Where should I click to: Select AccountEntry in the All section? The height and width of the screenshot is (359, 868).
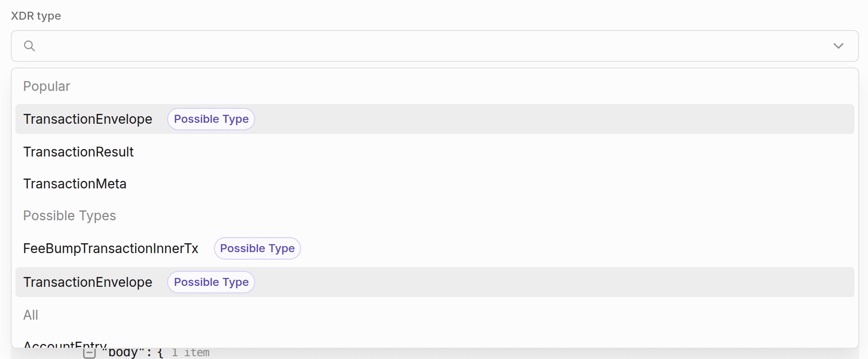click(65, 345)
